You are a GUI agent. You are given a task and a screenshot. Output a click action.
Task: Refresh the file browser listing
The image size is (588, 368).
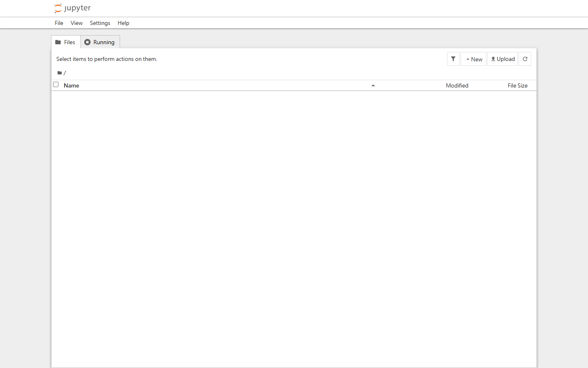525,59
